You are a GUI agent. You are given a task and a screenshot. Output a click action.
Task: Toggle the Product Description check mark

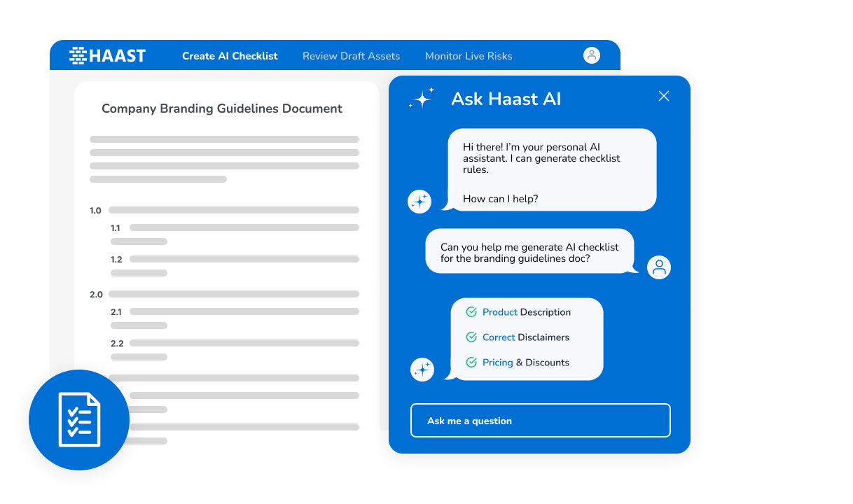pos(471,312)
